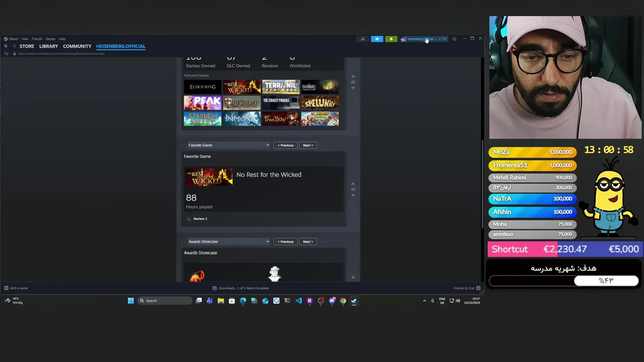Select The Stanley Parable featured game

click(x=281, y=103)
